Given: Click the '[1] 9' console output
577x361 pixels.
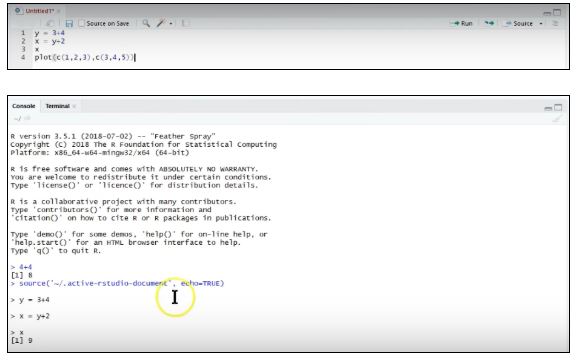Looking at the screenshot, I should (x=21, y=341).
